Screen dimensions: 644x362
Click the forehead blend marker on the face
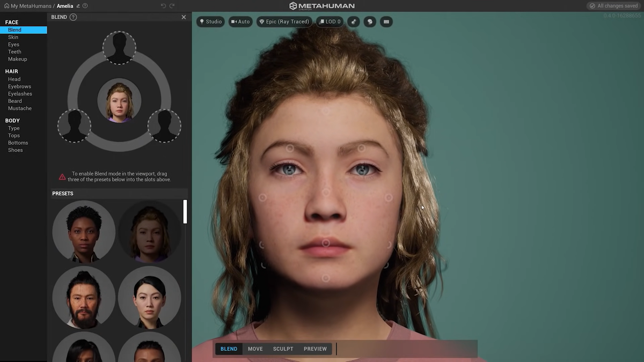[x=325, y=111]
